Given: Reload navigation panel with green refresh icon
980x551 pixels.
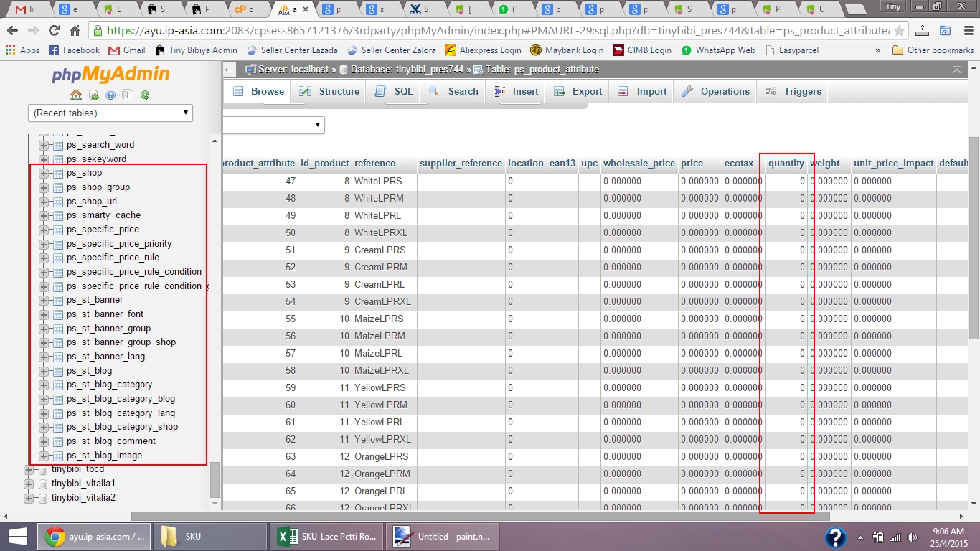Looking at the screenshot, I should pos(145,95).
